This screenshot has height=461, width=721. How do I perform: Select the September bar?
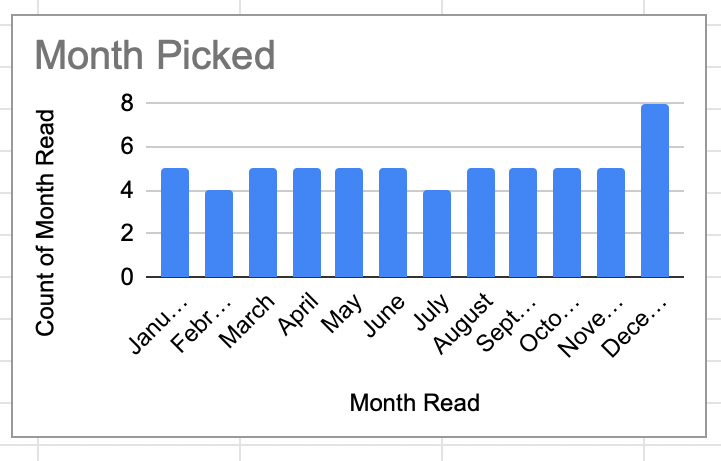click(524, 223)
